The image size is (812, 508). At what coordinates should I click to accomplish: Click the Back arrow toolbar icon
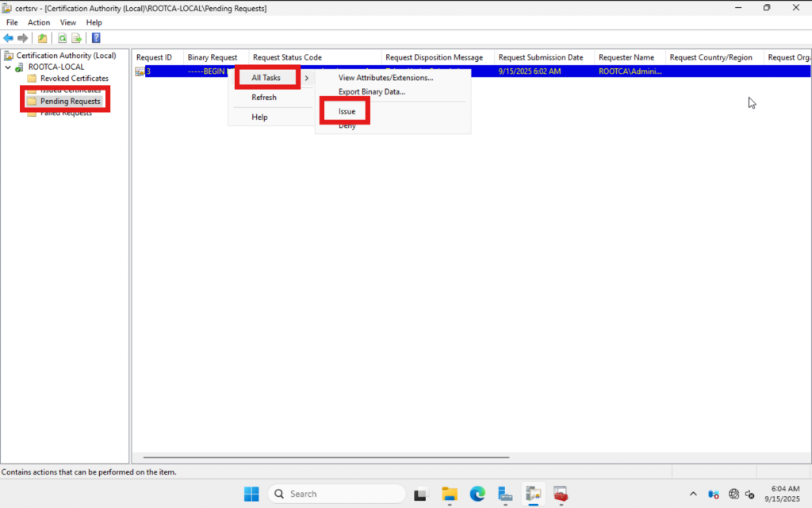pyautogui.click(x=9, y=38)
